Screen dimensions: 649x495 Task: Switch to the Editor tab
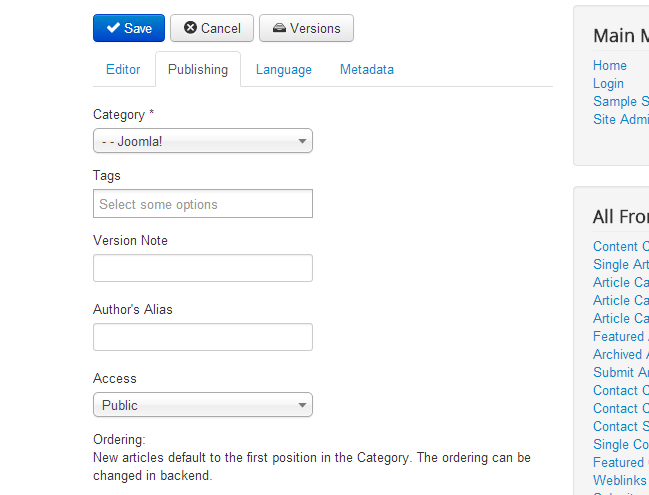(x=123, y=70)
